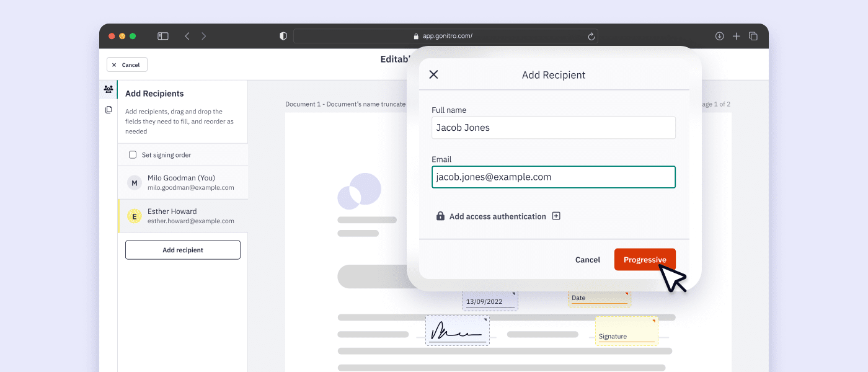Expand Add access authentication with the plus icon
868x372 pixels.
click(556, 216)
